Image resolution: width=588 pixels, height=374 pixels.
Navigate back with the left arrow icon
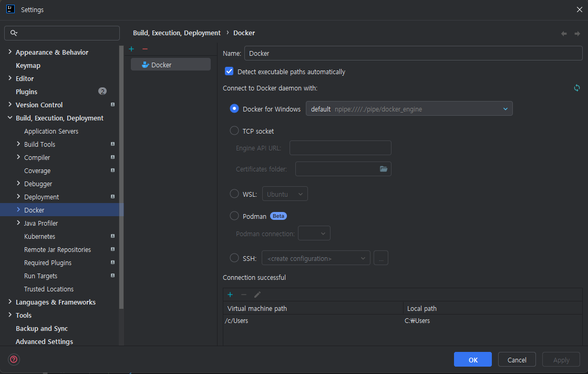coord(564,34)
